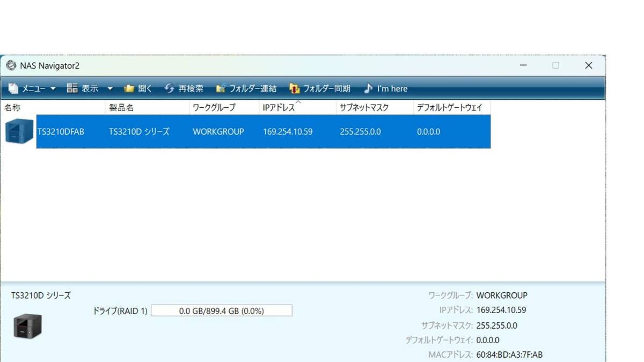Expand the 表示 dropdown arrow
Image resolution: width=644 pixels, height=362 pixels.
click(110, 88)
